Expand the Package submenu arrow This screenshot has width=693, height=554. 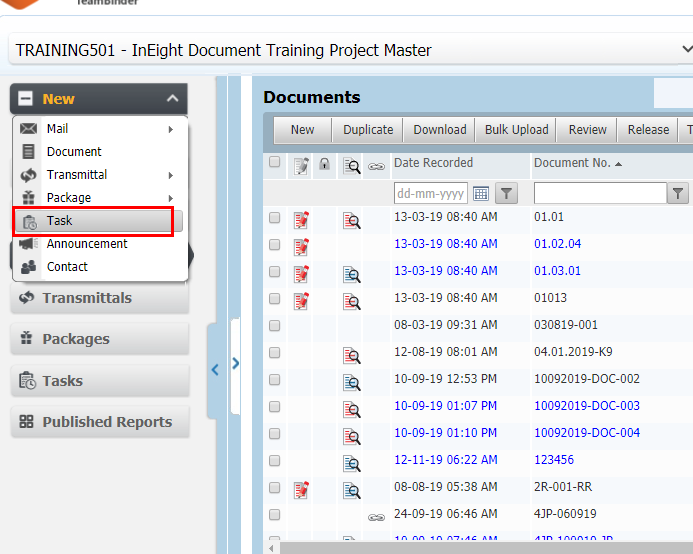(x=171, y=199)
